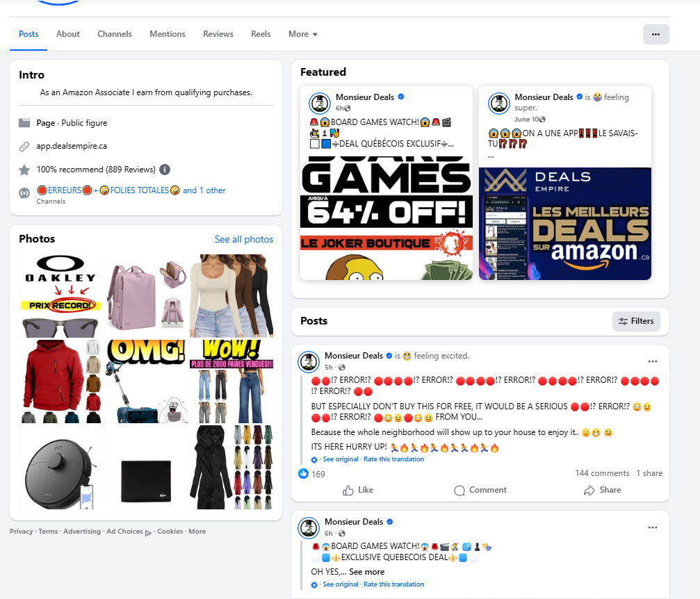Open the options menu on the ERROR post
The width and height of the screenshot is (700, 599).
tap(652, 361)
